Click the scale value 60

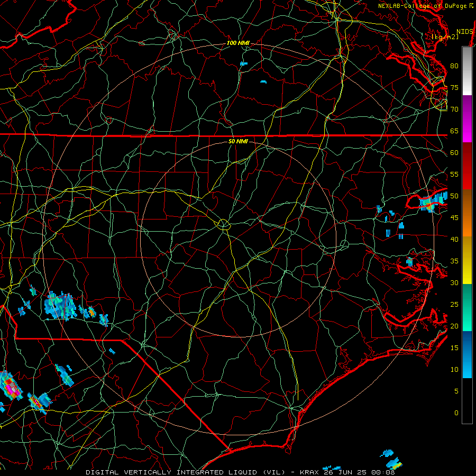click(454, 153)
